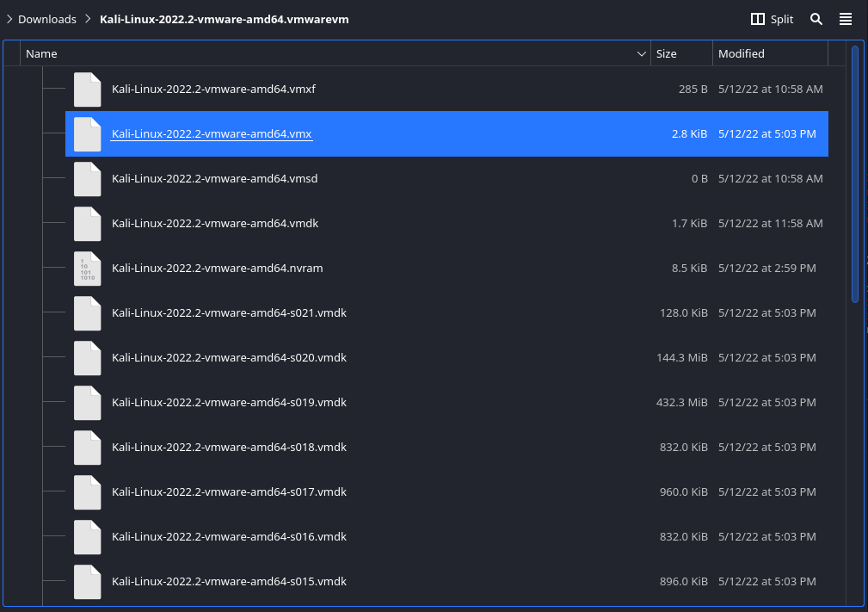The width and height of the screenshot is (868, 612).
Task: Click the .vmsd file icon
Action: point(87,179)
